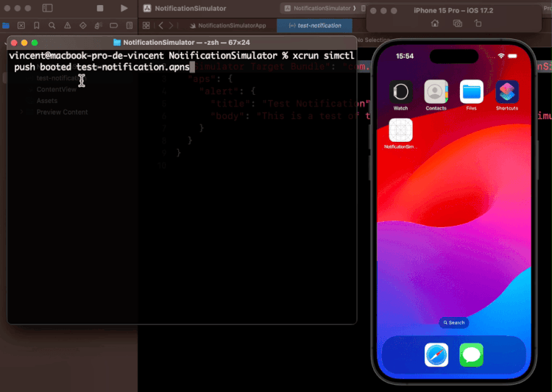Screen dimensions: 552x392
Task: Open Messages from the simulator dock
Action: click(x=471, y=354)
